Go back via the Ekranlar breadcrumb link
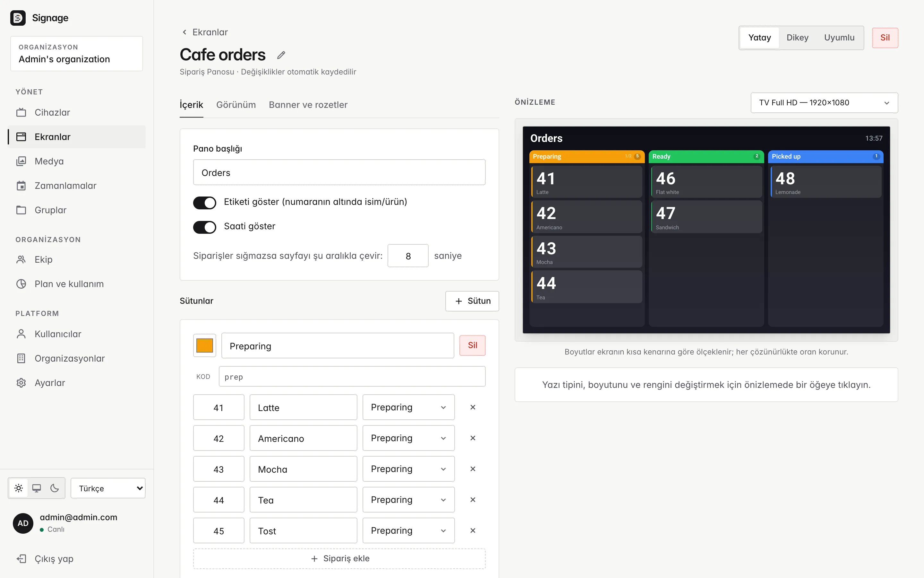 point(205,32)
